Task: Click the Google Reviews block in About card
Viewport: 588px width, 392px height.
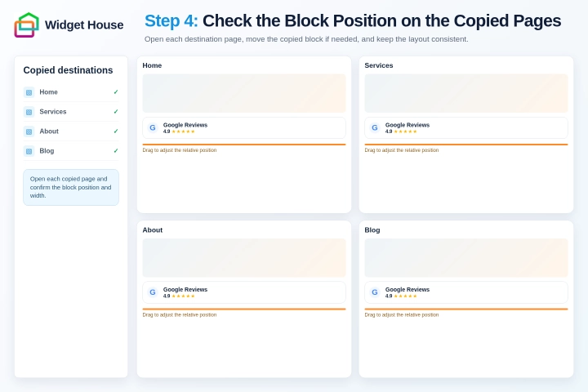Action: point(244,292)
